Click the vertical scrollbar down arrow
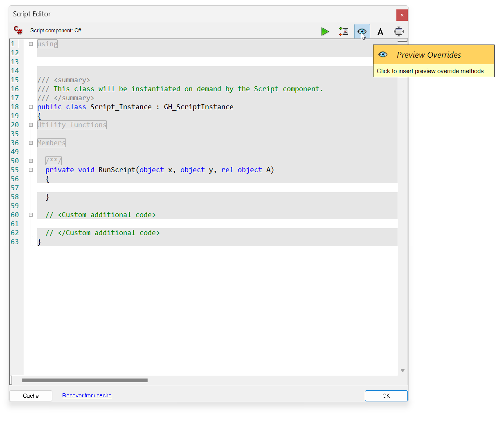497x448 pixels. coord(403,370)
